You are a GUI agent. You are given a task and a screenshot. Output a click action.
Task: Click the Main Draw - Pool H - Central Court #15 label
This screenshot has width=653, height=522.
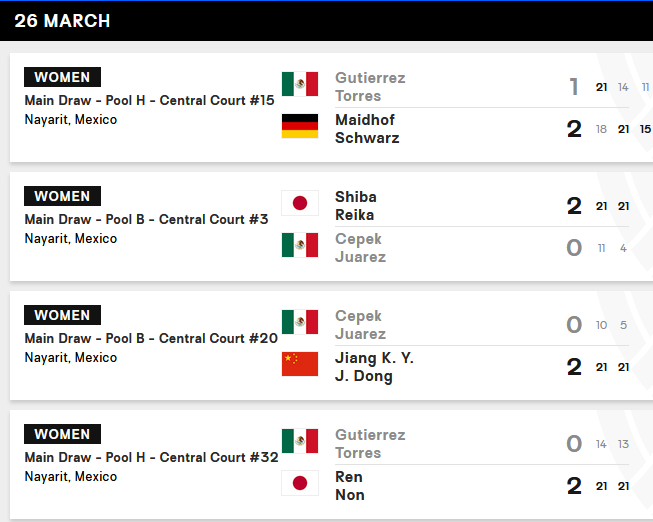coord(149,100)
